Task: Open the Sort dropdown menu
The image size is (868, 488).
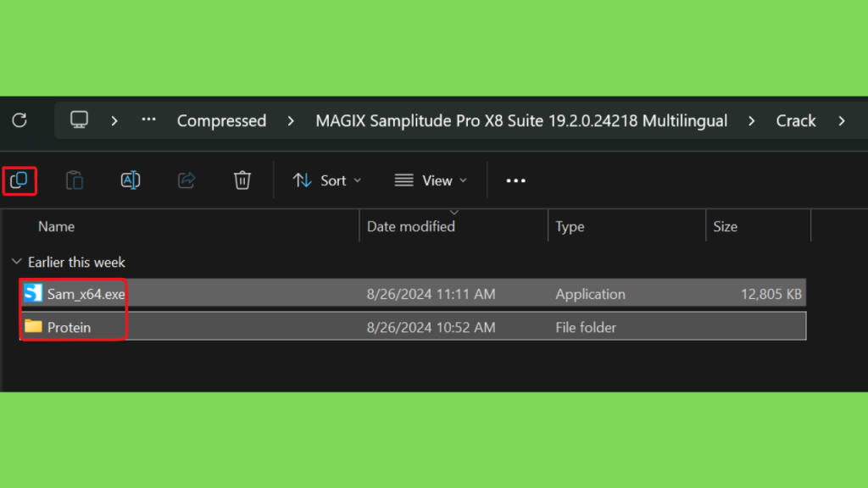Action: (x=326, y=180)
